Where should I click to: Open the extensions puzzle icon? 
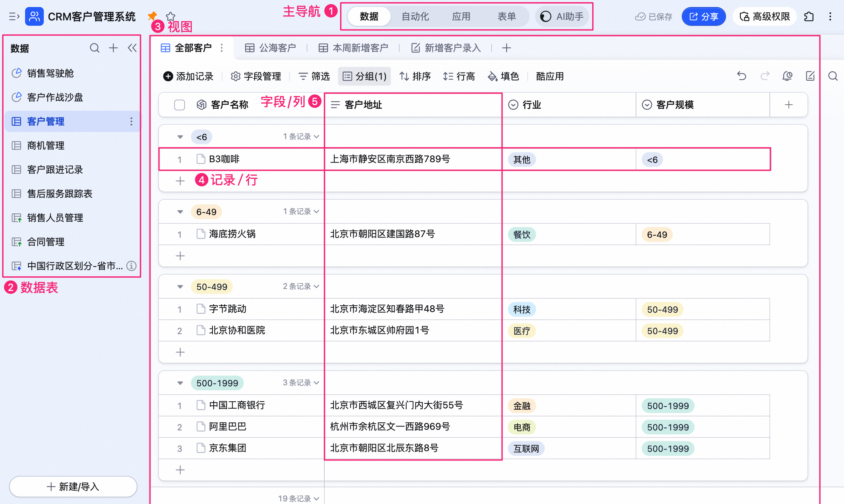809,16
